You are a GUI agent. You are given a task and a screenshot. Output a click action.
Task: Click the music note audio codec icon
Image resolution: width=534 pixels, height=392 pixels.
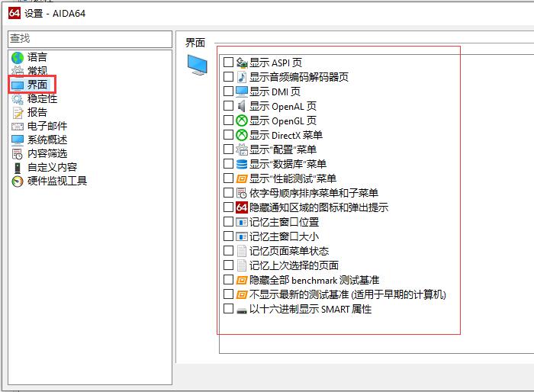point(242,77)
